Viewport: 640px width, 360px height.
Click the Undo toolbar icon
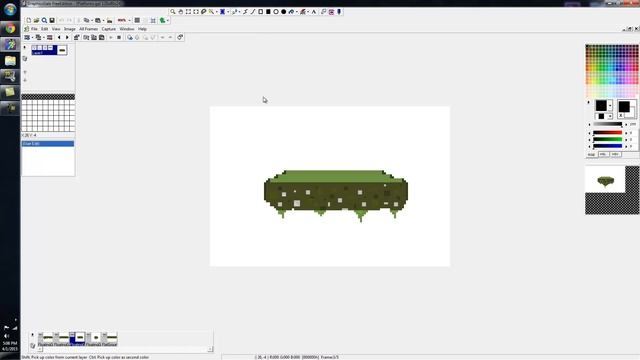(x=61, y=20)
